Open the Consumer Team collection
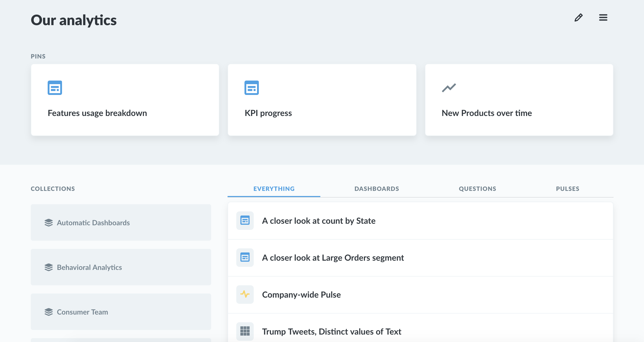 point(82,312)
